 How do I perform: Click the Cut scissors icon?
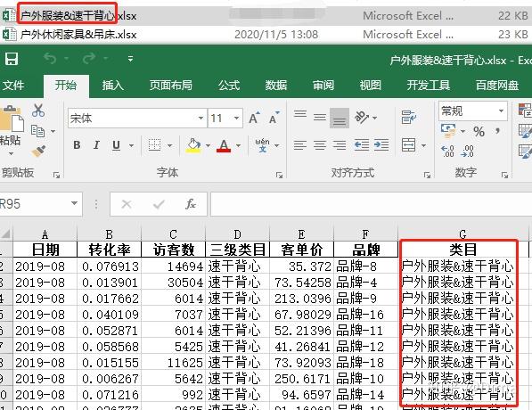[38, 111]
